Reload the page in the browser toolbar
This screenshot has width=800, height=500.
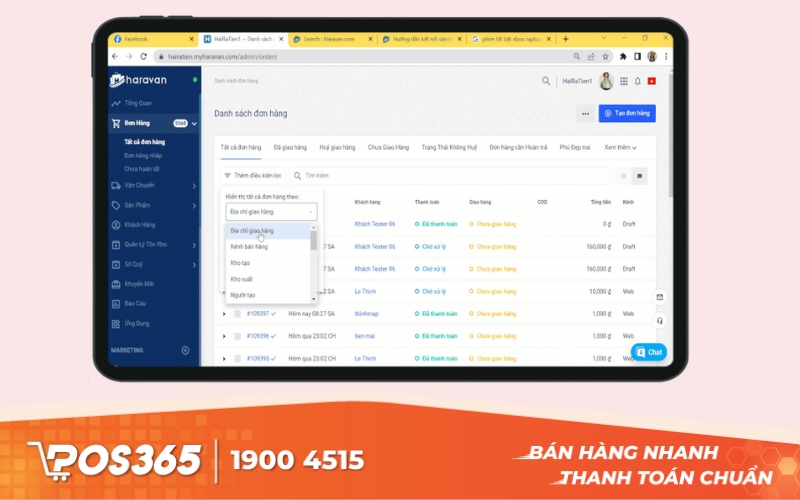pos(143,57)
